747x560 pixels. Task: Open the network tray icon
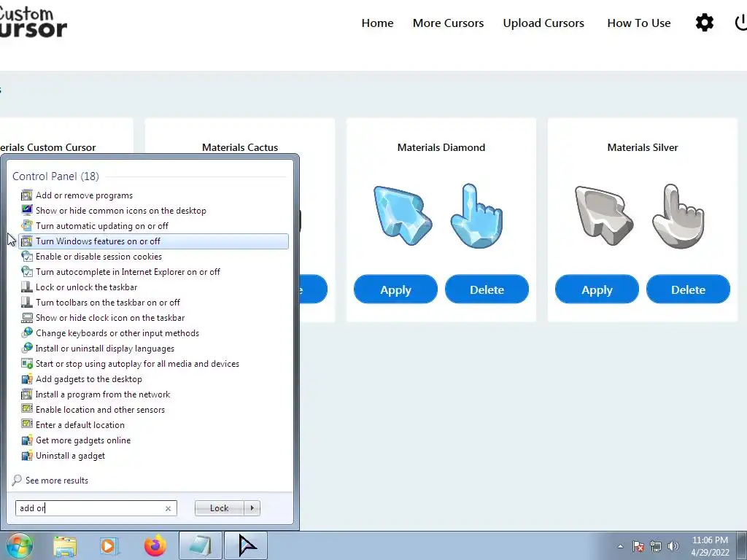[x=656, y=547]
